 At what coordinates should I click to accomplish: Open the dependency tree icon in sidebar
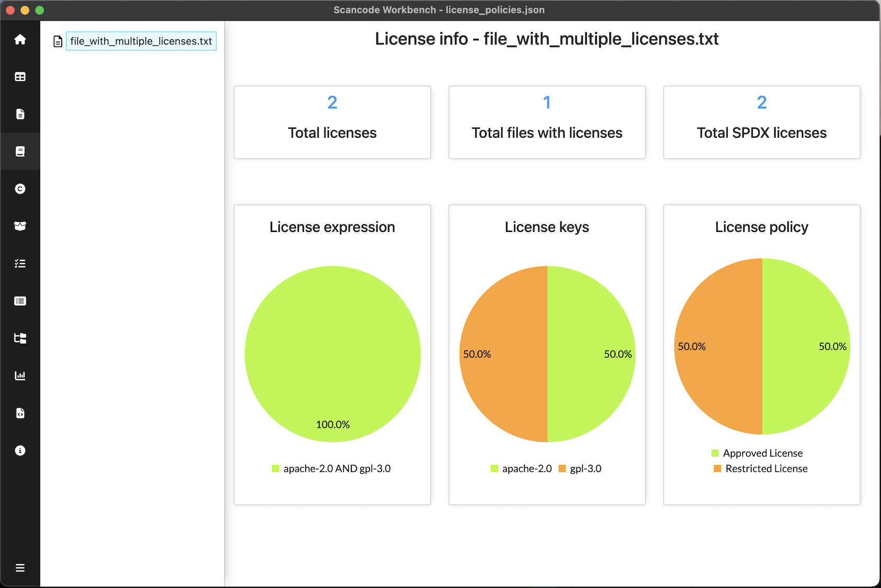[x=20, y=338]
